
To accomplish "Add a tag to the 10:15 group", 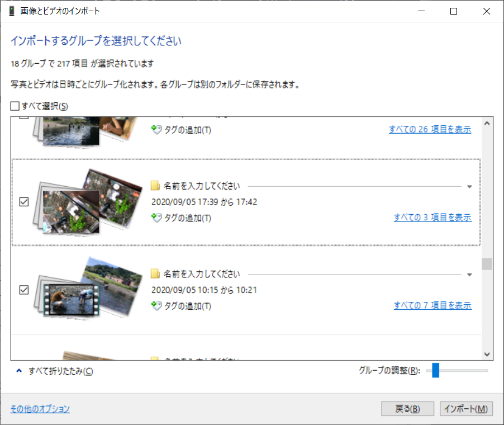I will (181, 306).
